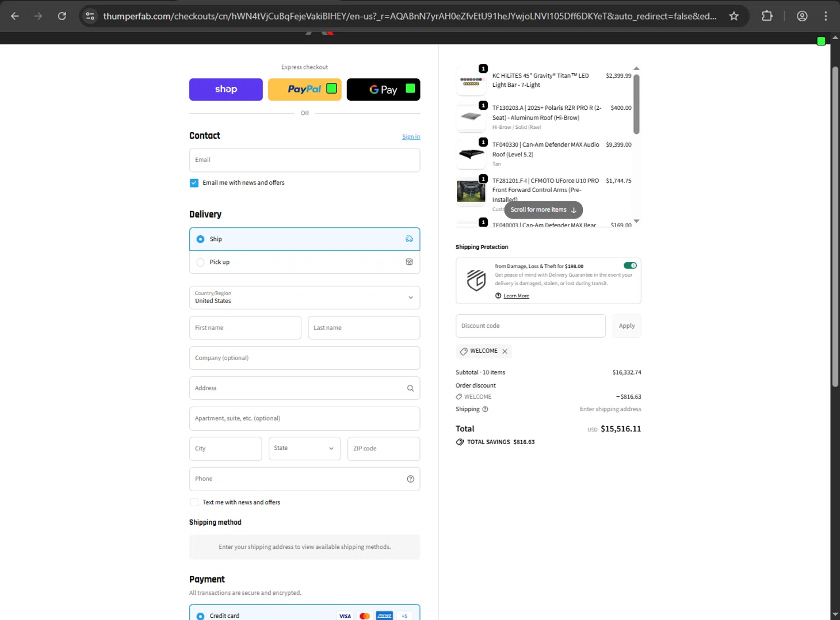
Task: Open the Chrome profile icon
Action: 802,16
